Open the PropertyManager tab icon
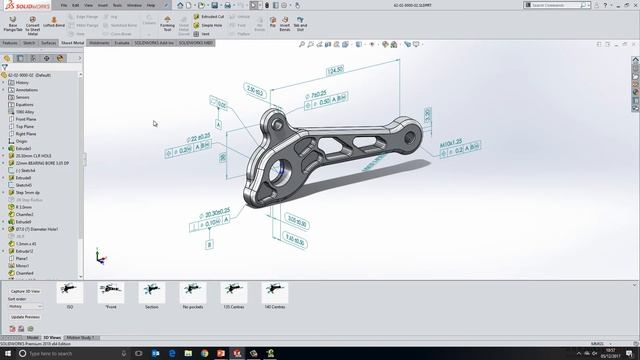640x360 pixels. click(20, 58)
